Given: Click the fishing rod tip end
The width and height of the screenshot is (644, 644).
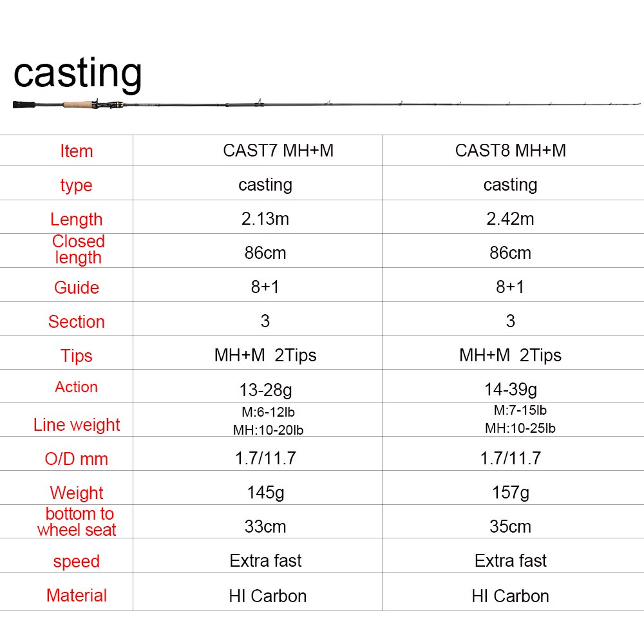Looking at the screenshot, I should pos(638,103).
